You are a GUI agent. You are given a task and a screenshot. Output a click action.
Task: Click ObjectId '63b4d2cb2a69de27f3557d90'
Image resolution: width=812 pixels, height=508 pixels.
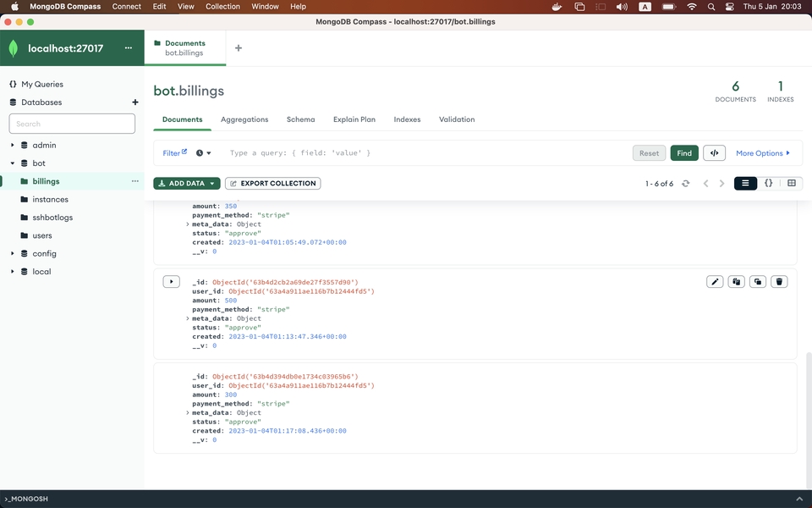pyautogui.click(x=285, y=282)
